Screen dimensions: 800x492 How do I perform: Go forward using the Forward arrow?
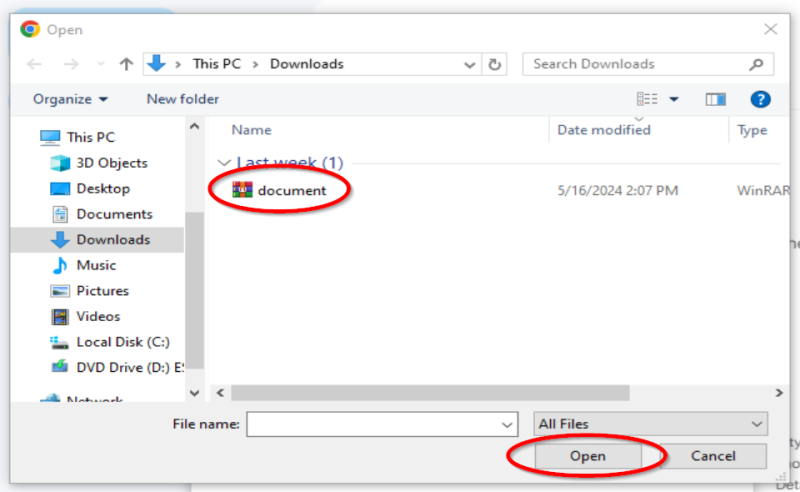pos(71,64)
